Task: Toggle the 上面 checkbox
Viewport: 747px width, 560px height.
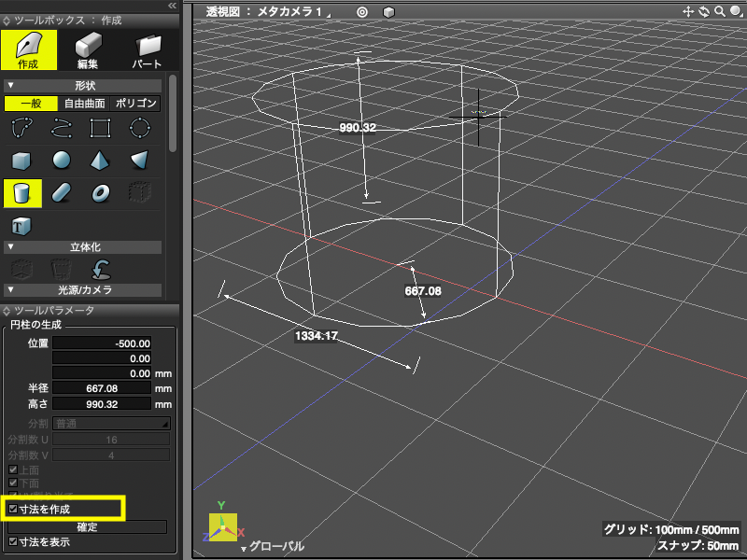Action: click(x=13, y=469)
